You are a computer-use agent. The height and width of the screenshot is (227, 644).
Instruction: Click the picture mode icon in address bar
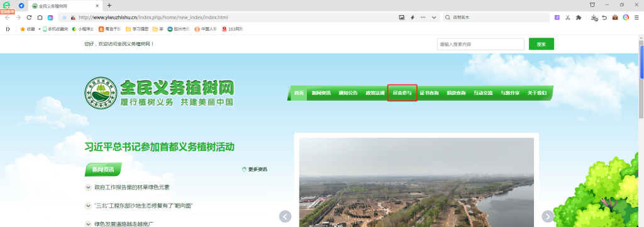(402, 18)
